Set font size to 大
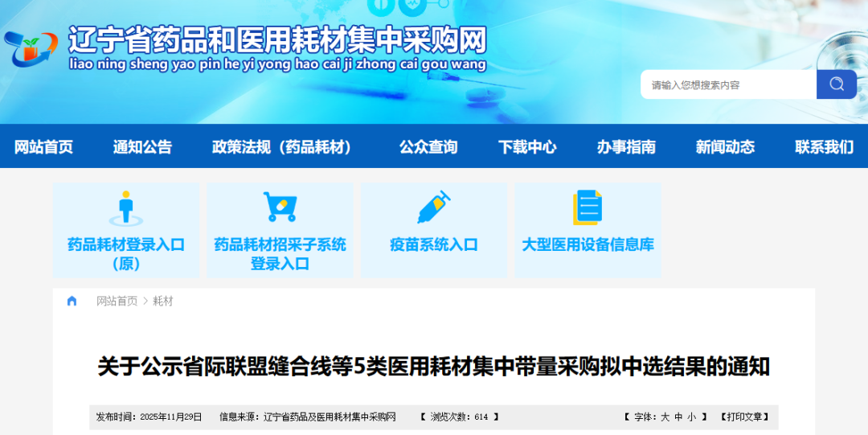 tap(665, 417)
